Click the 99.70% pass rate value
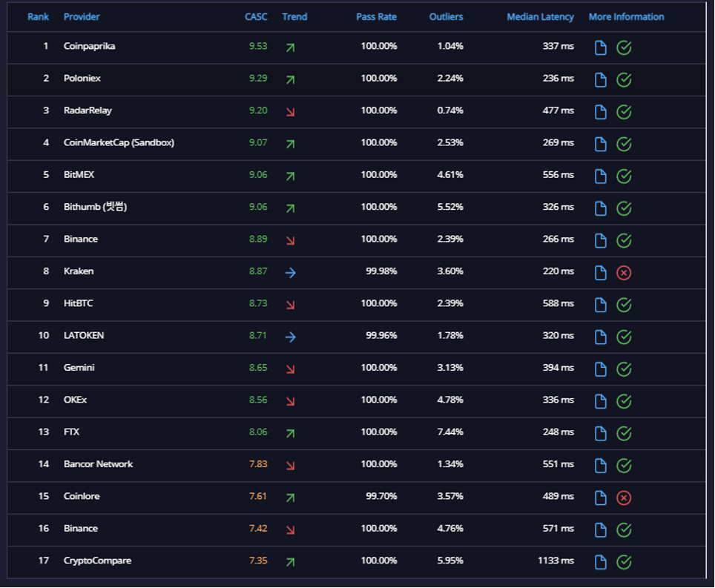The width and height of the screenshot is (715, 588). [381, 496]
